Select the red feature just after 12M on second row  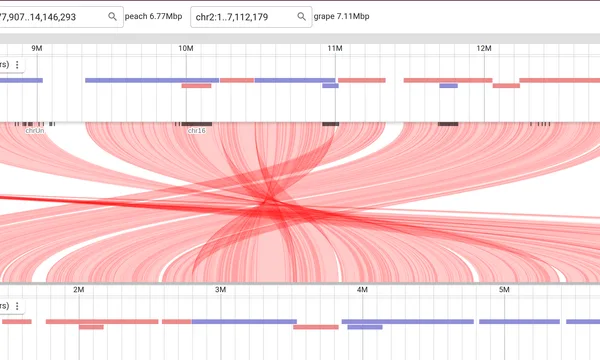(506, 86)
